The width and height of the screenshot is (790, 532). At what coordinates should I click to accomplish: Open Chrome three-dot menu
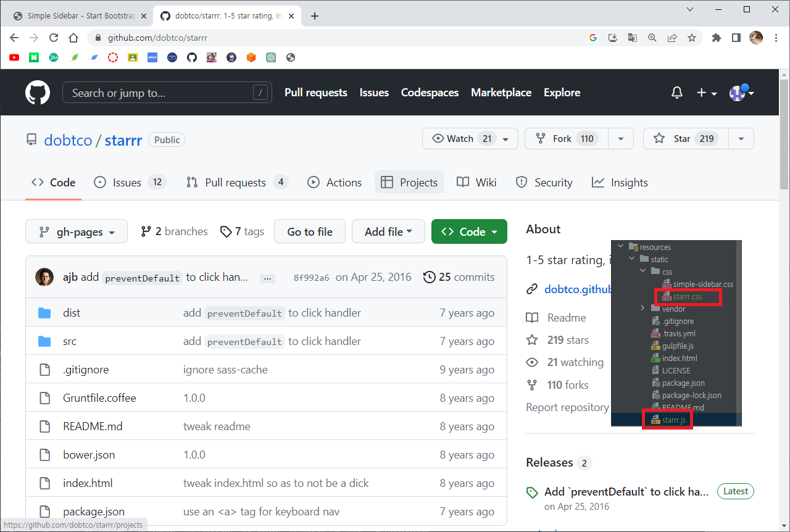(776, 38)
